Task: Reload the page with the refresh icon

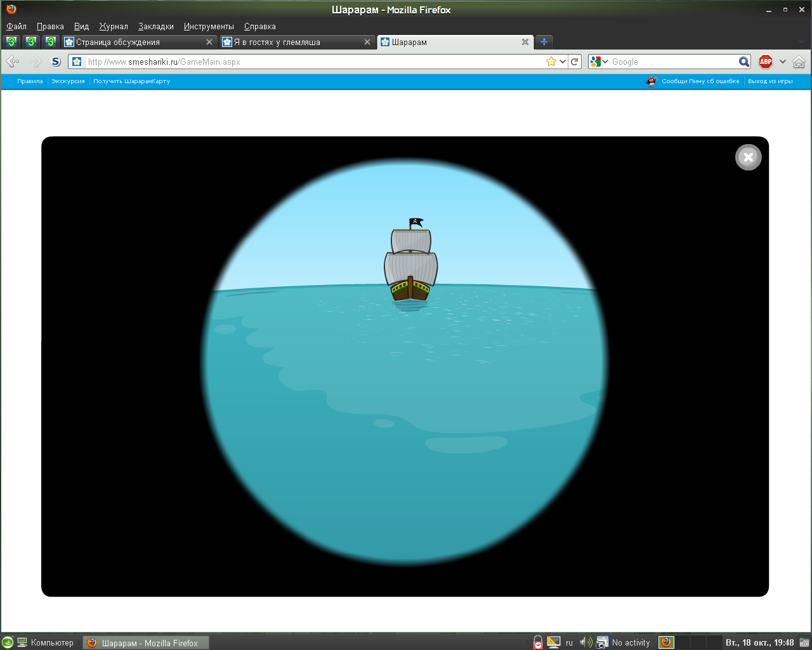Action: point(575,62)
